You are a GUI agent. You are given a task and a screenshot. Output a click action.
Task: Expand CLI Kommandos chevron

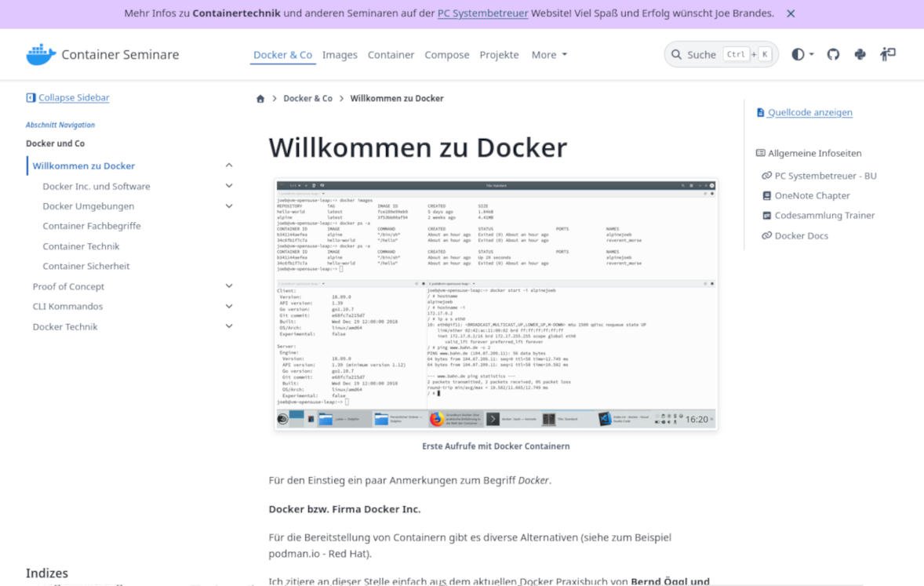click(228, 306)
